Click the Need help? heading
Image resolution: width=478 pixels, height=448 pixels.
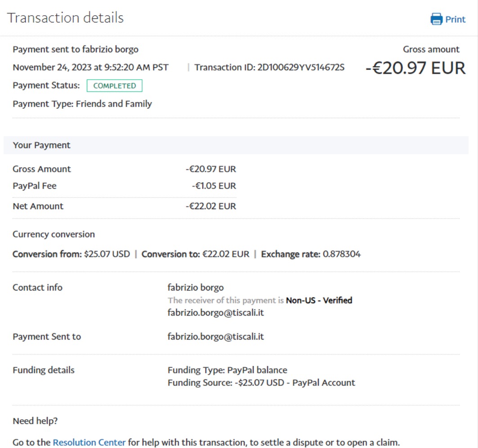35,421
